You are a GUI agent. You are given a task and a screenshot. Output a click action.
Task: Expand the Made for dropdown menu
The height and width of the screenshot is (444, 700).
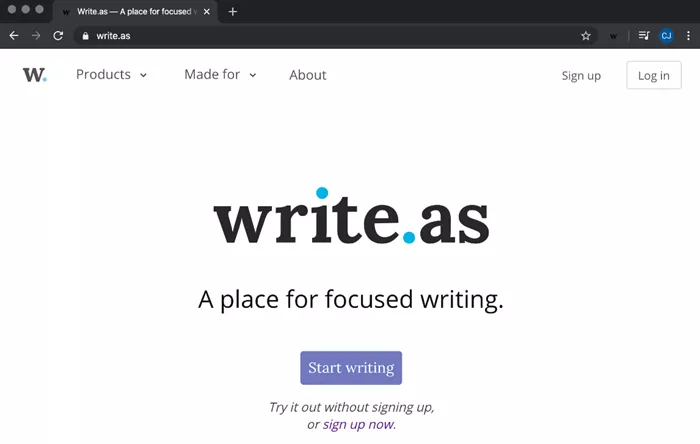coord(220,75)
